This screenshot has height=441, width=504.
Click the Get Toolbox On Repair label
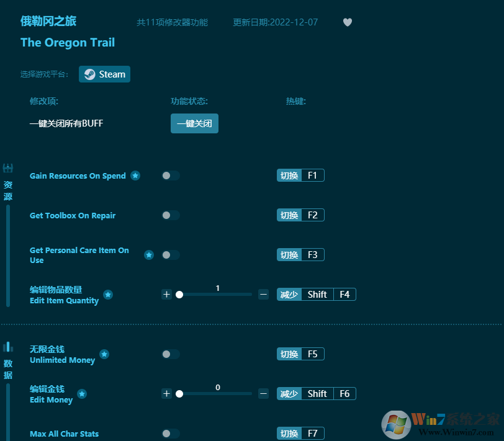tap(73, 215)
